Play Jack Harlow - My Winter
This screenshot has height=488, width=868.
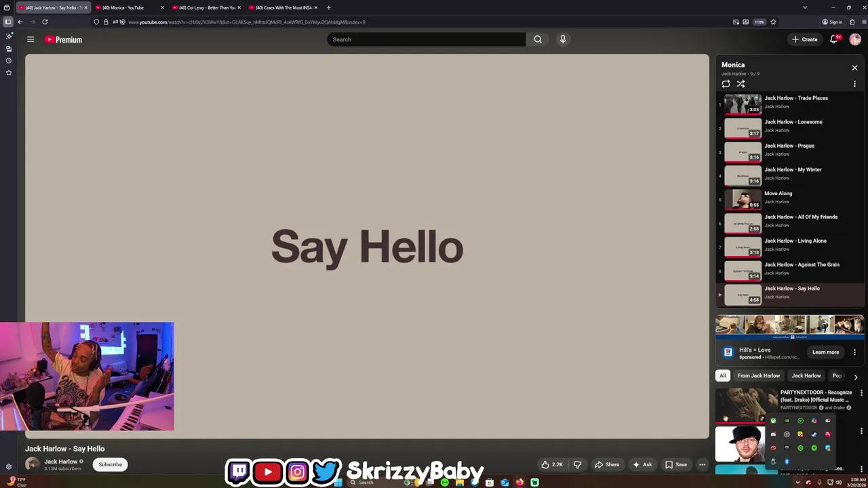790,174
